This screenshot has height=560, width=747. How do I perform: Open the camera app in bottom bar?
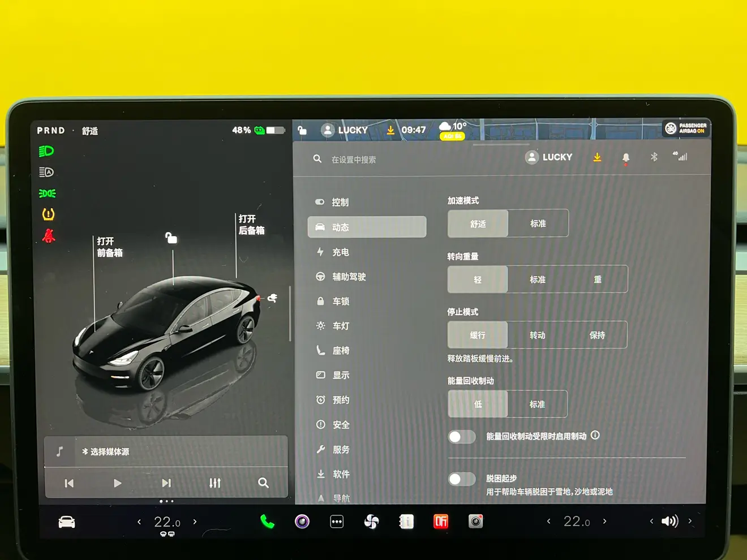(x=475, y=522)
